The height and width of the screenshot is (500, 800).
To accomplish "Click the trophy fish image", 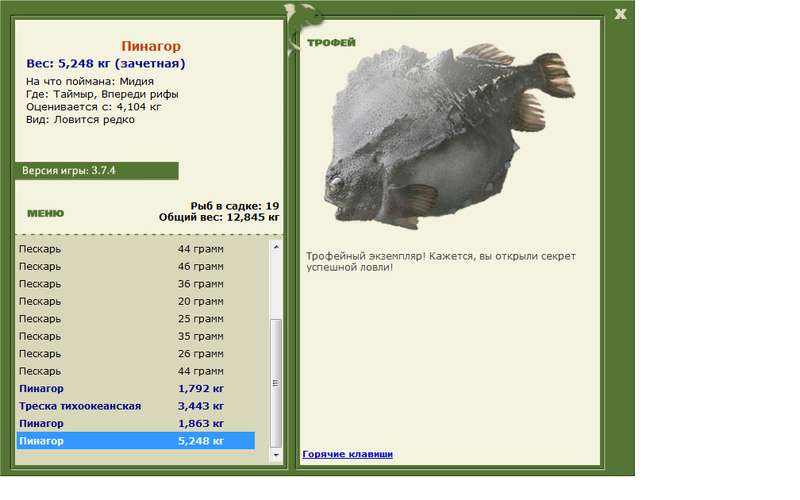I will (449, 137).
